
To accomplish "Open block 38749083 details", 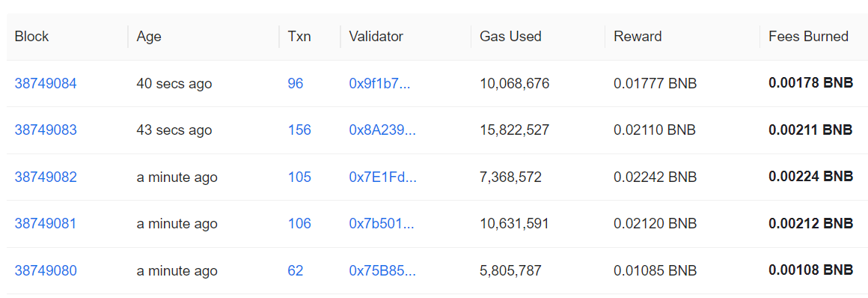I will point(46,130).
